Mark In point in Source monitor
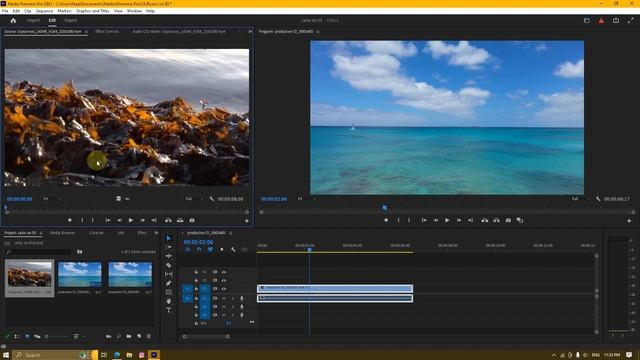Viewport: 640px width, 360px height. [x=82, y=220]
